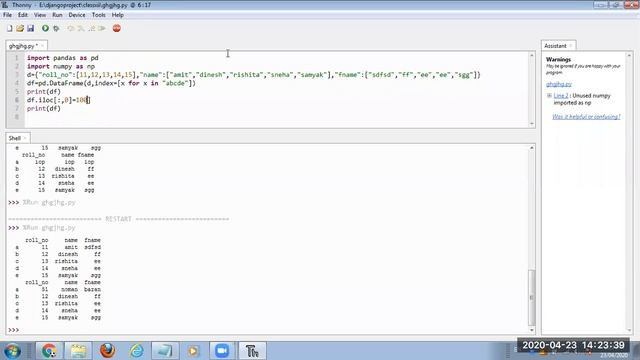Close the Shell panel tab
Screen dimensions: 640x360
[x=25, y=138]
